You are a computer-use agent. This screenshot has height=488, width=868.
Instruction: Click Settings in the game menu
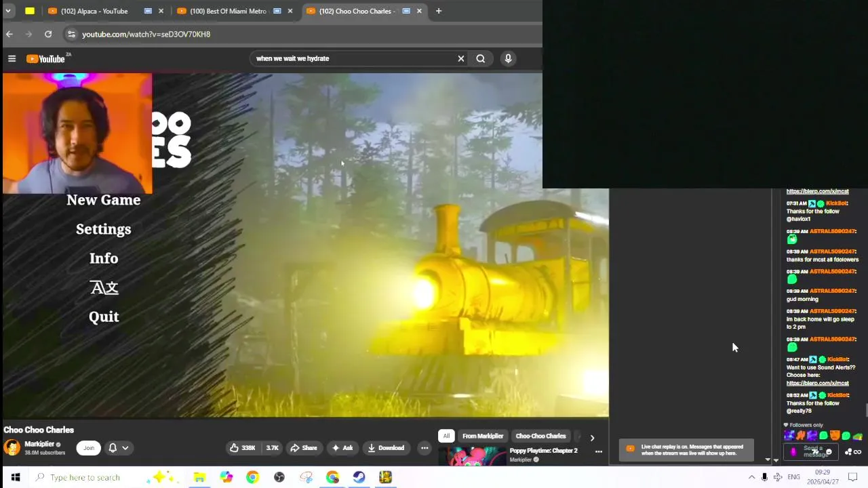click(x=104, y=229)
